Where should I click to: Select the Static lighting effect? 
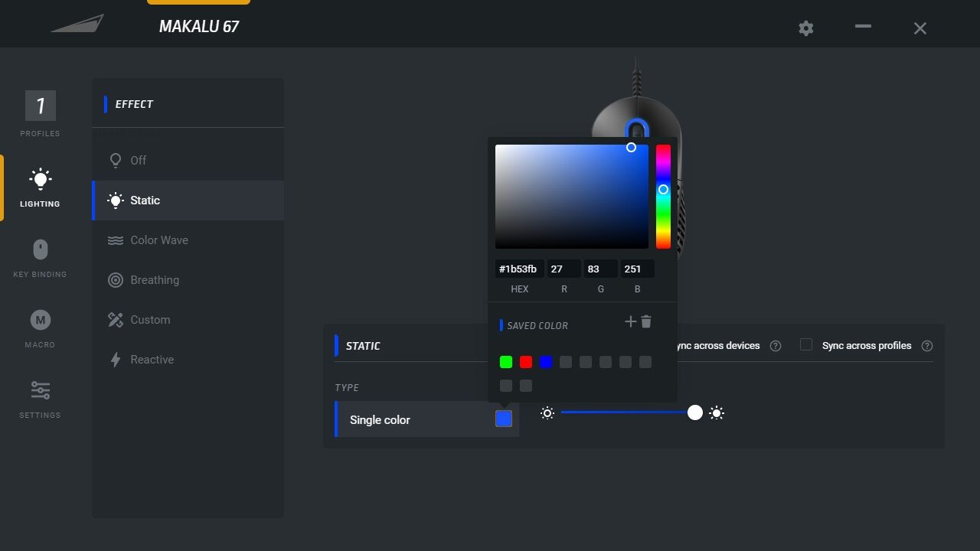(188, 201)
